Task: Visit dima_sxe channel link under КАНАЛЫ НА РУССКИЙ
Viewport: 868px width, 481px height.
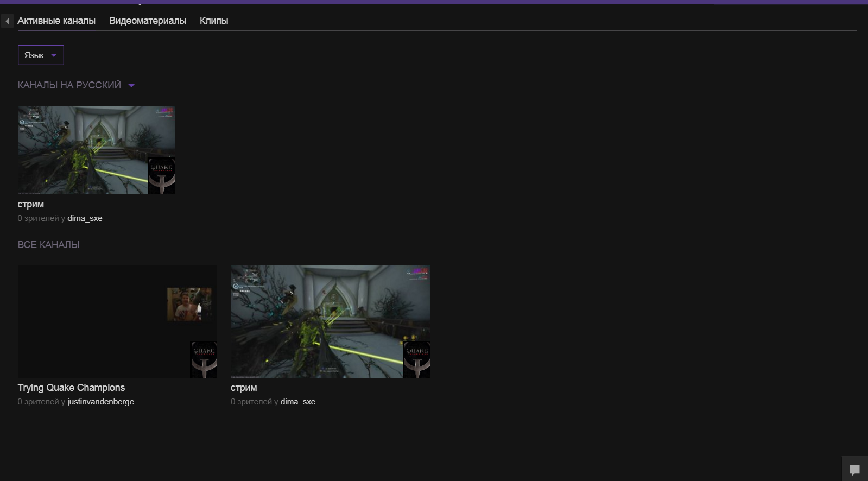Action: (x=85, y=218)
